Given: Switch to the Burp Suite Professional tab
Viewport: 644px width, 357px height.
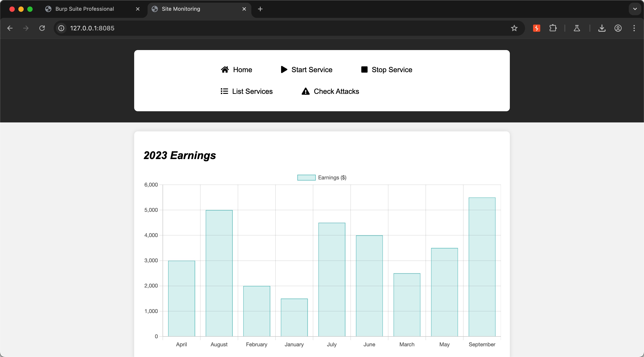Looking at the screenshot, I should pyautogui.click(x=85, y=9).
